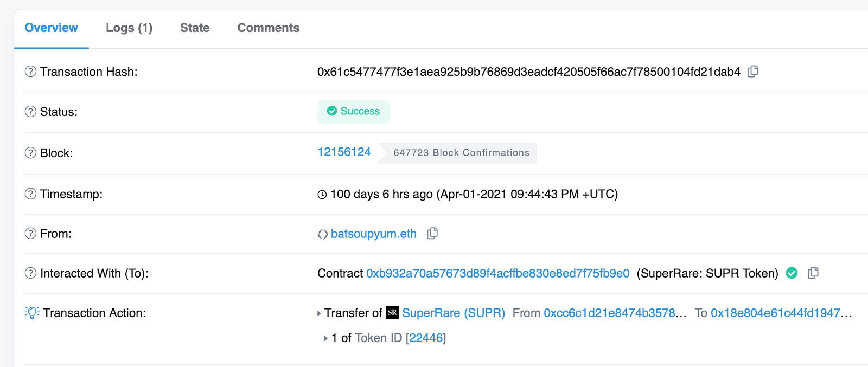Copy the SuperRare contract address
The width and height of the screenshot is (868, 367).
point(813,273)
